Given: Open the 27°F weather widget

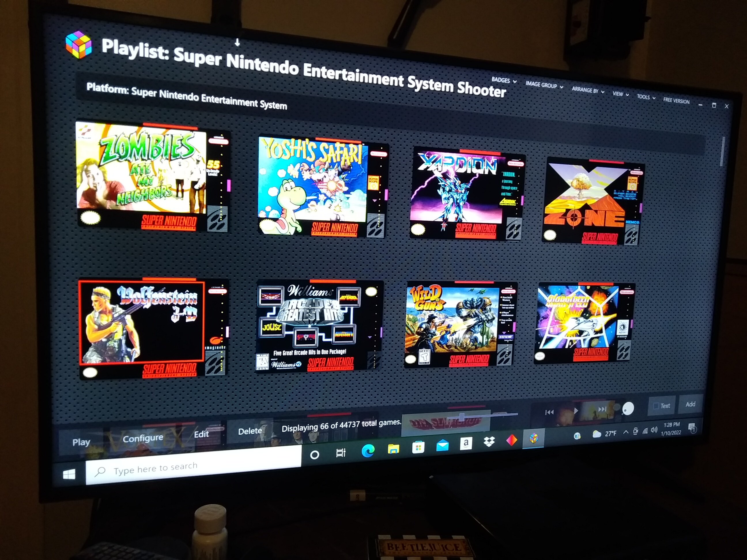Looking at the screenshot, I should (x=605, y=434).
